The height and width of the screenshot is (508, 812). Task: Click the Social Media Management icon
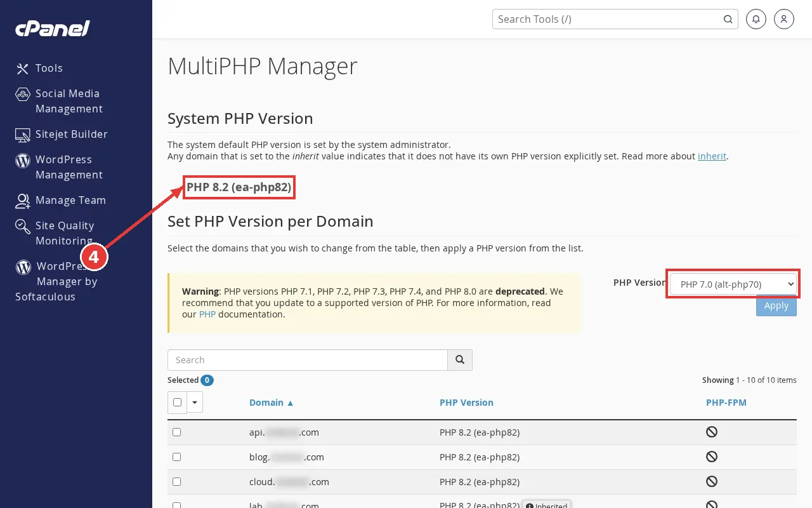pyautogui.click(x=23, y=94)
